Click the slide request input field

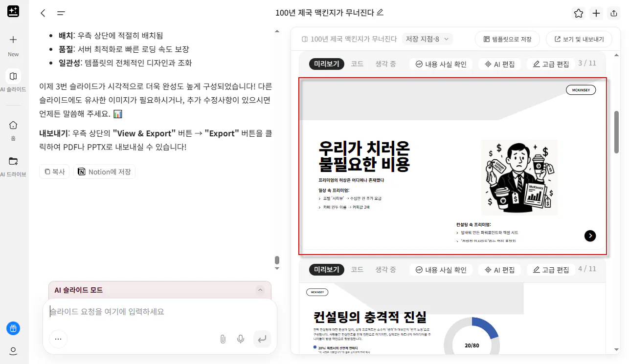(160, 312)
